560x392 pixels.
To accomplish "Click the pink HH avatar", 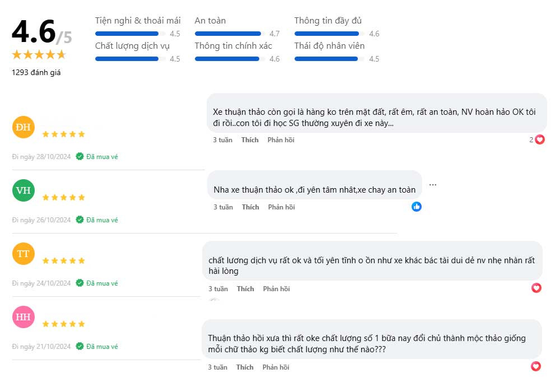I will point(23,316).
